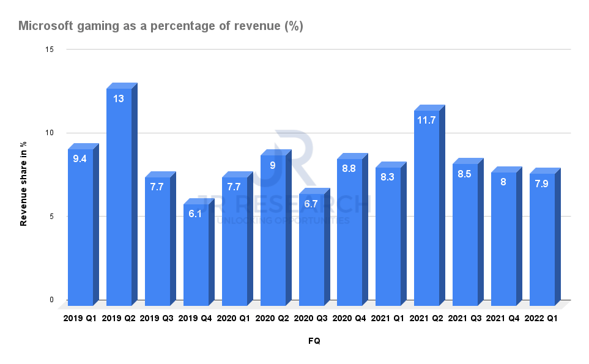Select the '2021 Q3' x-axis label

(x=465, y=319)
